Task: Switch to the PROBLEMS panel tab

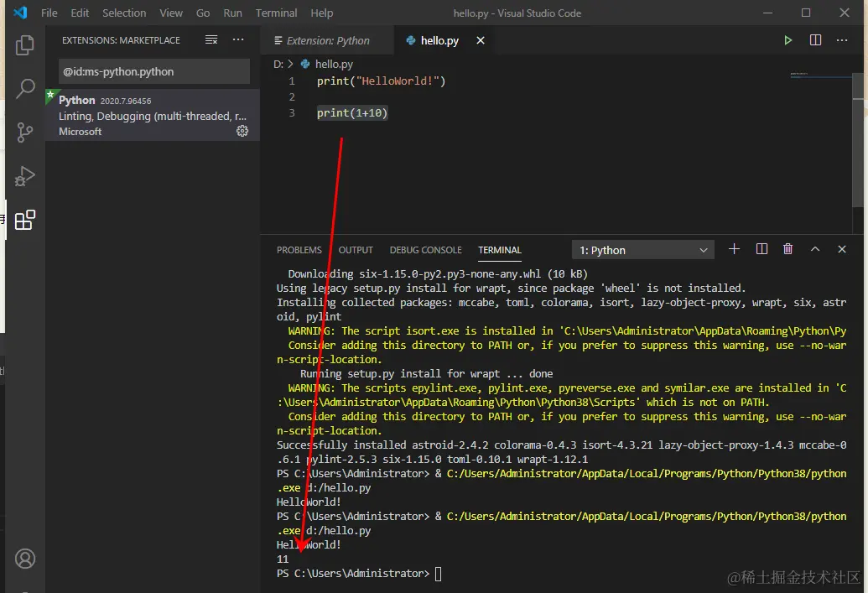Action: coord(299,250)
